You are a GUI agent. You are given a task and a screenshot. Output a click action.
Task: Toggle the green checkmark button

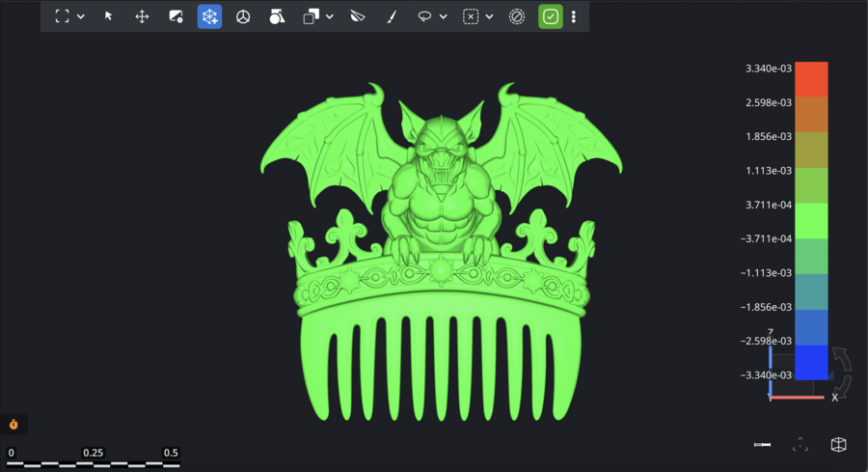pos(550,16)
